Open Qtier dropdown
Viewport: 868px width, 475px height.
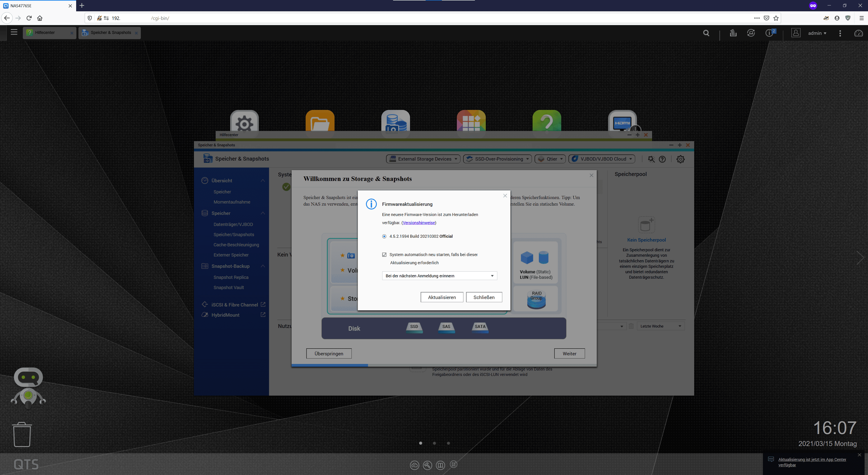550,159
